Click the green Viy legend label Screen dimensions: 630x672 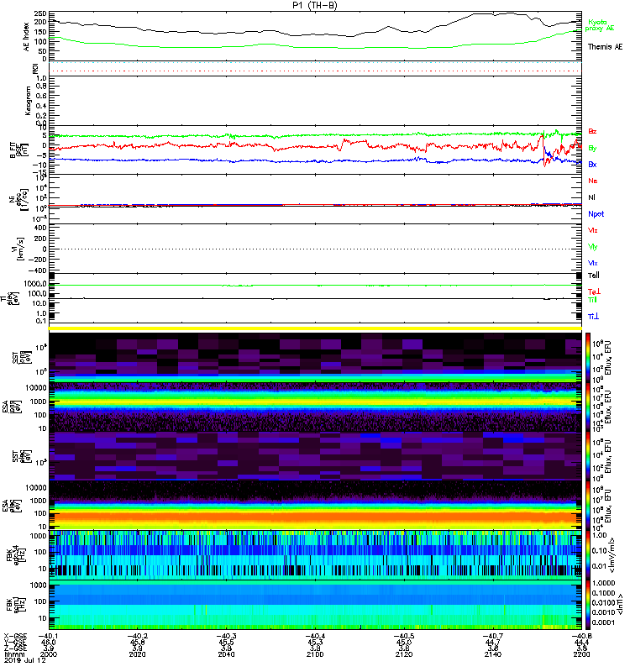pos(593,247)
